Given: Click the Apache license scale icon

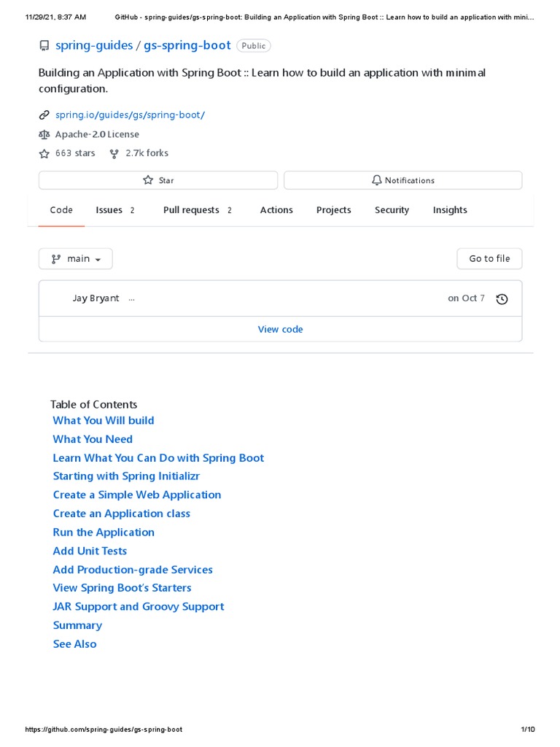Looking at the screenshot, I should (44, 134).
